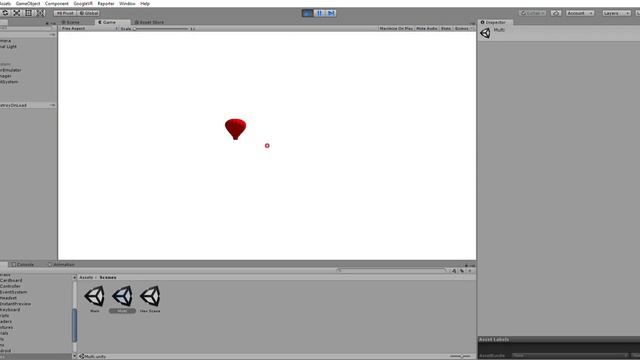Open the Component menu
Image resolution: width=640 pixels, height=360 pixels.
[56, 3]
